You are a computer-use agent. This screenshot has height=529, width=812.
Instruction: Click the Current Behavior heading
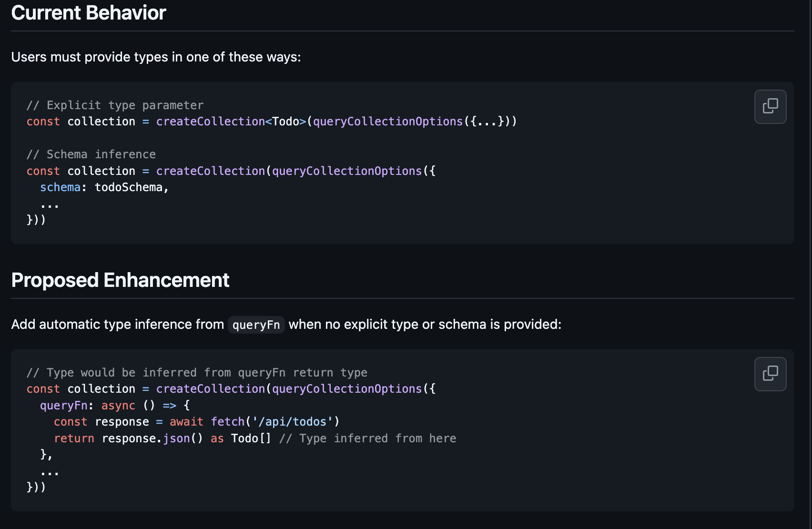pyautogui.click(x=89, y=13)
